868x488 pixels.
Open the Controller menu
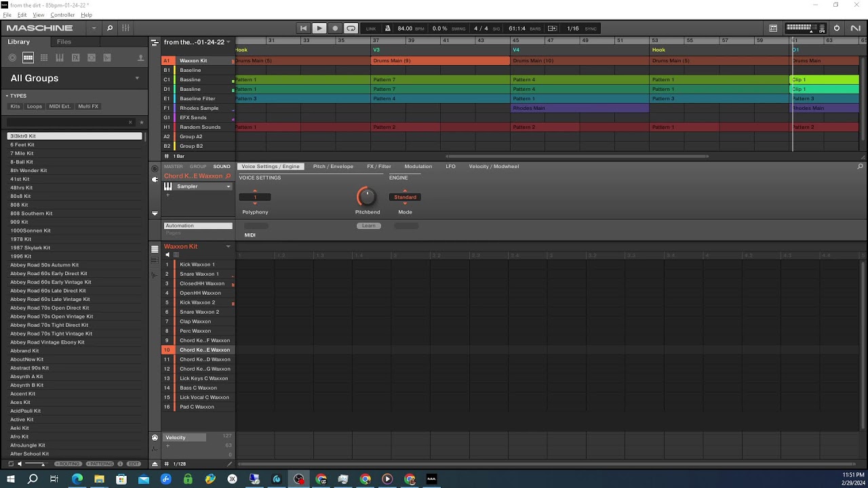63,15
